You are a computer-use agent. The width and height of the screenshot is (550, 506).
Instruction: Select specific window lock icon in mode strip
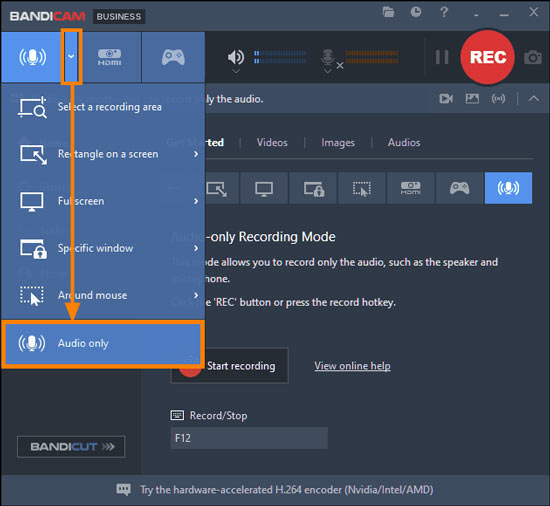313,188
